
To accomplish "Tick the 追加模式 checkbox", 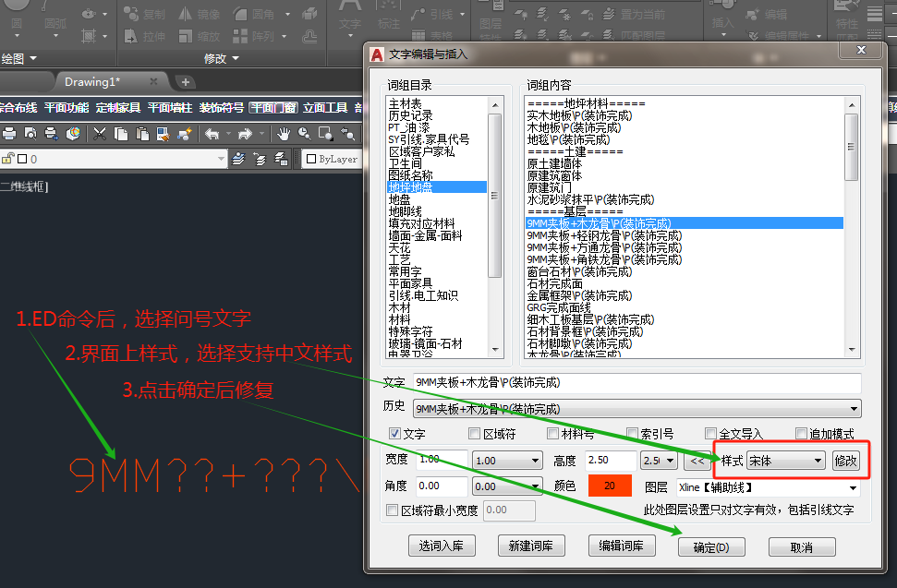I will 801,434.
